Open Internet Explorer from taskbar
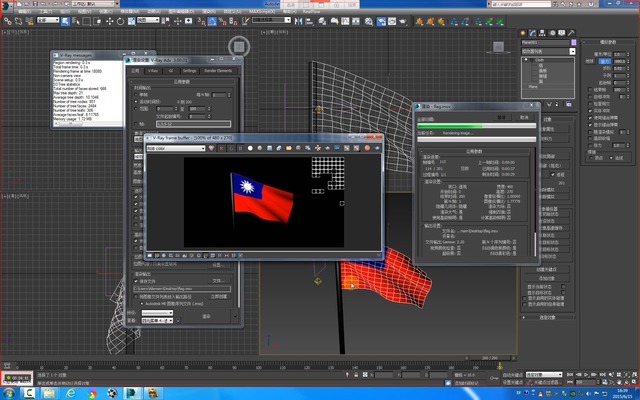The height and width of the screenshot is (400, 640). point(71,393)
